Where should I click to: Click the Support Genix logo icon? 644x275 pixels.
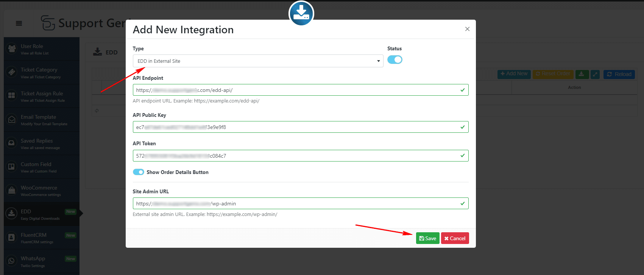pos(48,23)
